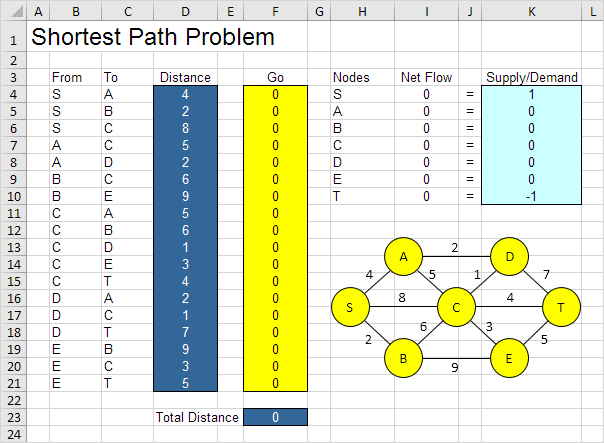Screen dimensions: 604x443
Task: Select node D circle in the diagram
Action: 509,256
